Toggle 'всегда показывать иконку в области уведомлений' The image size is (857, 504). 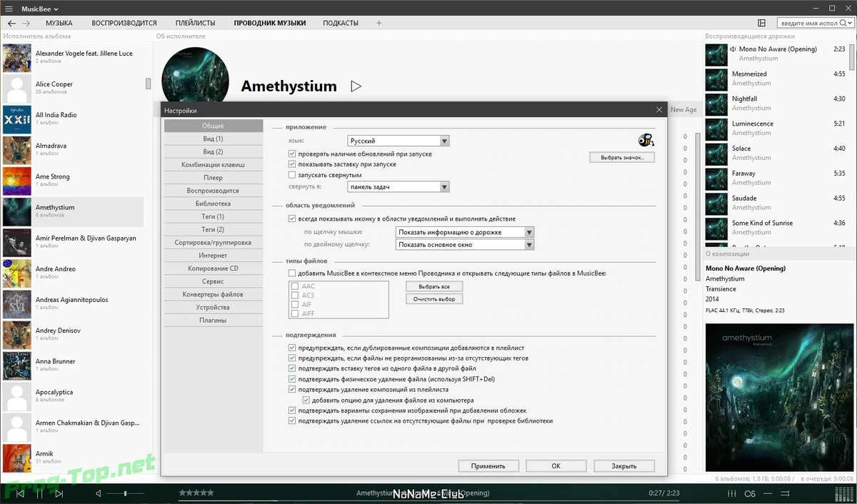[x=292, y=218]
